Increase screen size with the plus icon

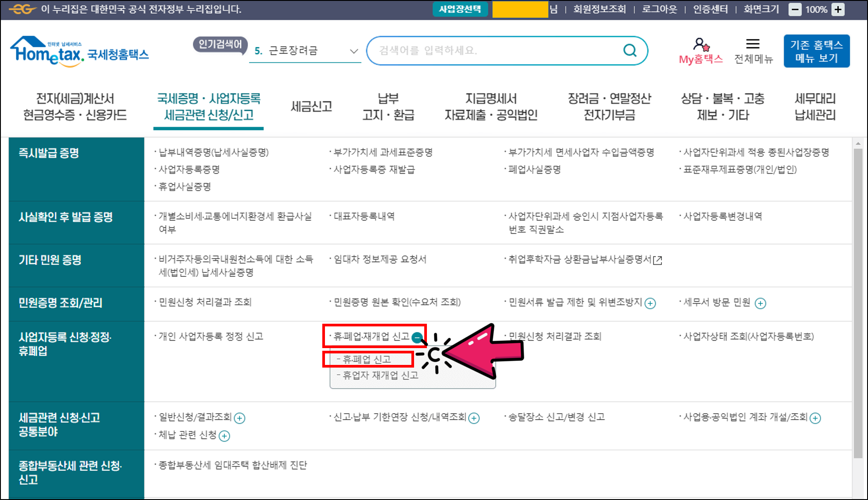click(838, 9)
